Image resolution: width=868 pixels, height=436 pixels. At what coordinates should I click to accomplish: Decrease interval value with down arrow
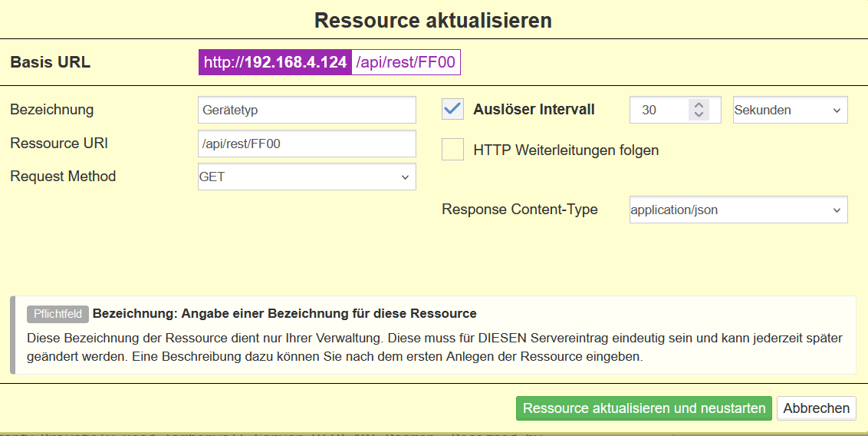coord(699,114)
